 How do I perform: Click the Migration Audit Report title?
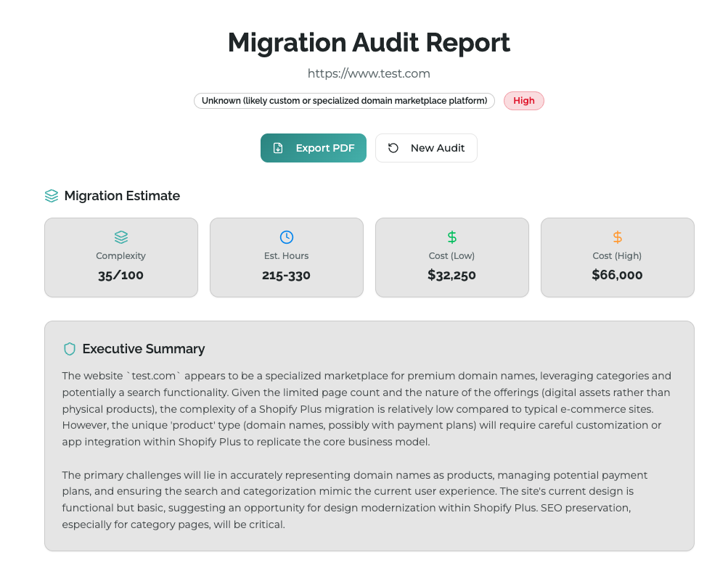[x=369, y=43]
